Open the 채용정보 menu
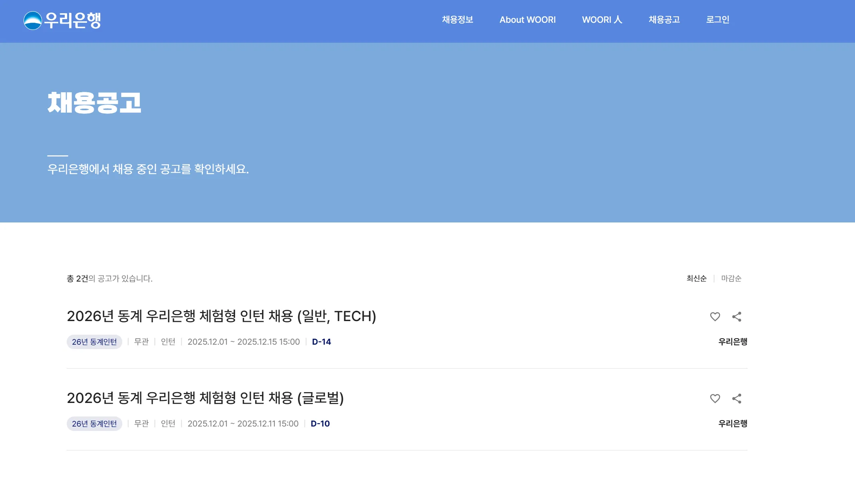855x504 pixels. pos(457,20)
